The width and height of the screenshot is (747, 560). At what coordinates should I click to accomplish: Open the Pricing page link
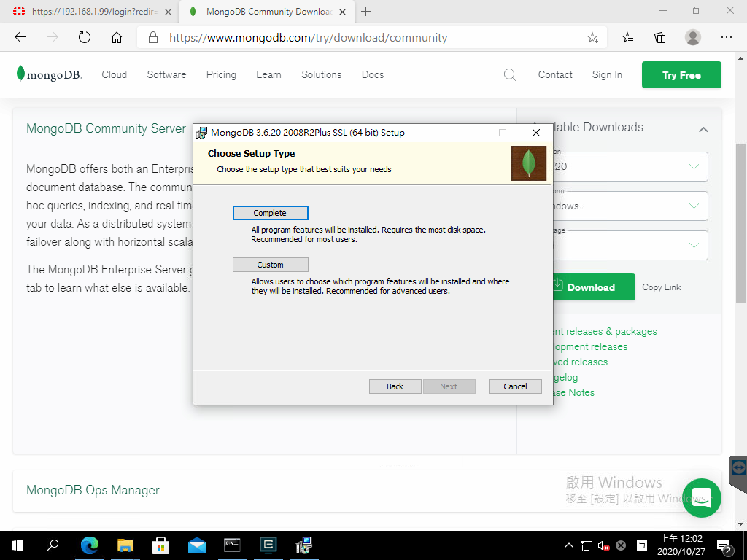[221, 75]
